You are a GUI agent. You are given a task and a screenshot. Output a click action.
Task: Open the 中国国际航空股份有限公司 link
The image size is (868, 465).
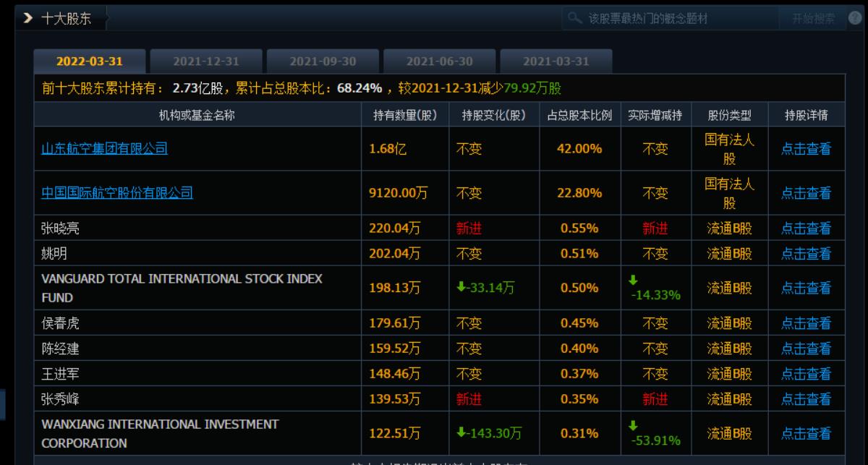coord(117,193)
